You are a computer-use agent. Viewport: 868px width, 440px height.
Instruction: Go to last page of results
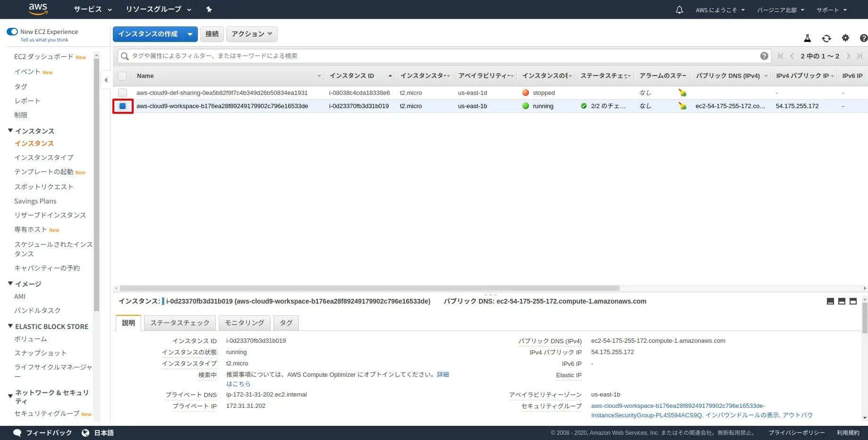(x=859, y=56)
